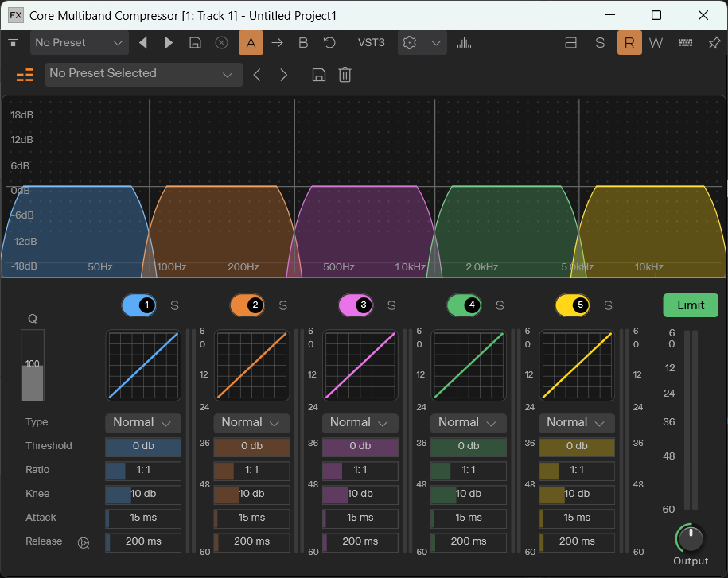Click band 5 yellow transfer curve graph
The image size is (728, 578).
tap(577, 365)
